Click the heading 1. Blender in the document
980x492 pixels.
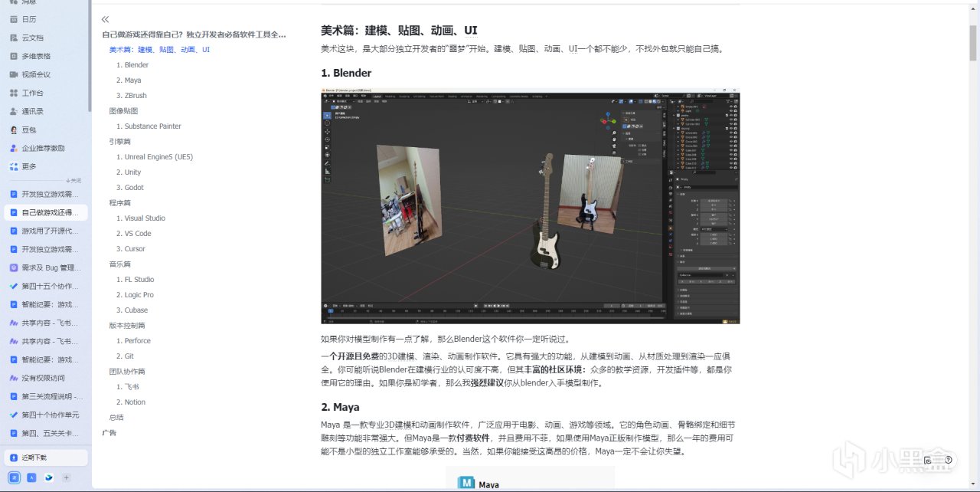(x=346, y=73)
